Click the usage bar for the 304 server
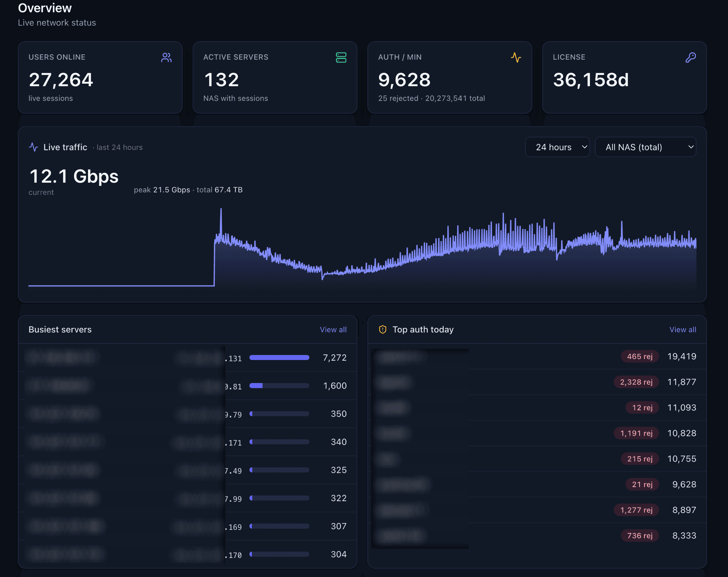Image resolution: width=728 pixels, height=577 pixels. (279, 554)
